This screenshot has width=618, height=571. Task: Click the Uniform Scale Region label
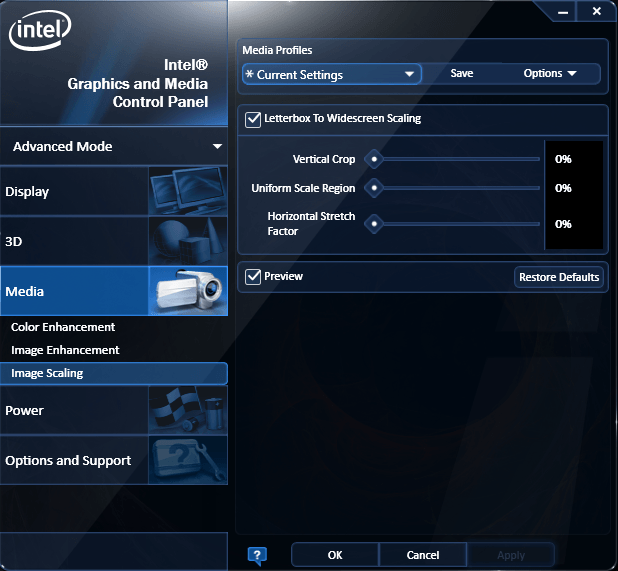pyautogui.click(x=303, y=188)
